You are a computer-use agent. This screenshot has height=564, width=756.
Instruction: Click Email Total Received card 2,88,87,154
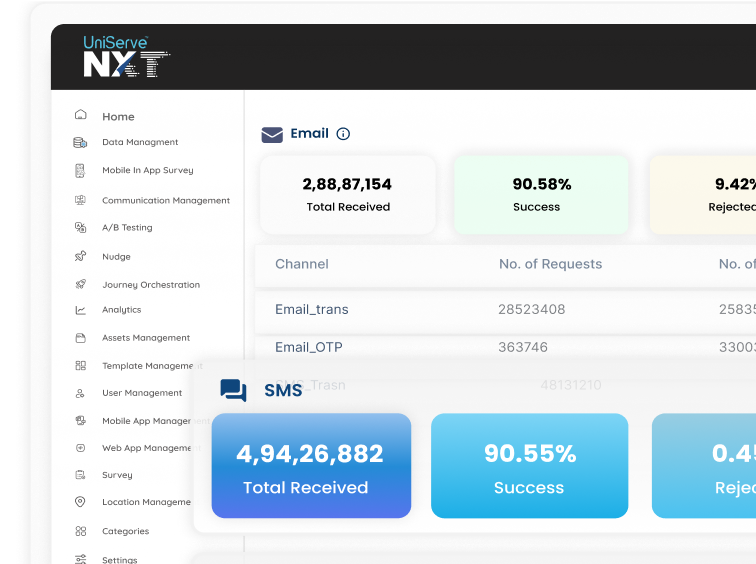pos(348,195)
